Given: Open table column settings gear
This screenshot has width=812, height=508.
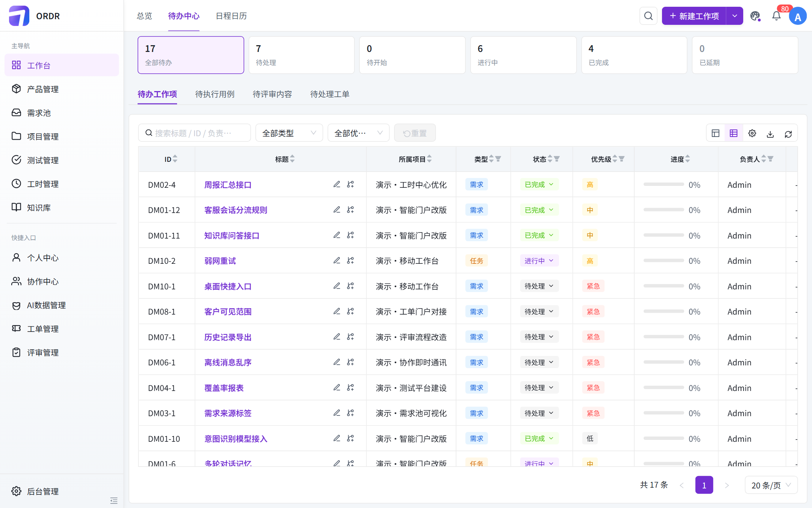Looking at the screenshot, I should click(x=752, y=133).
